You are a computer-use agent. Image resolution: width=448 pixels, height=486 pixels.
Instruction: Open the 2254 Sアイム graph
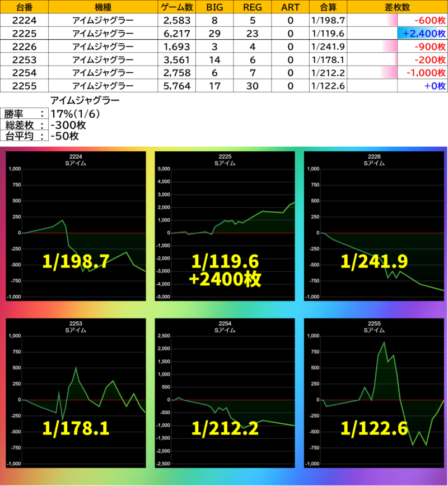point(225,393)
